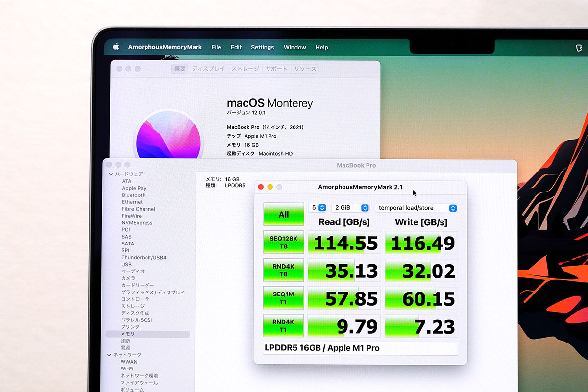Select Apple Pay in the hardware list
The image size is (588, 392).
(x=134, y=188)
